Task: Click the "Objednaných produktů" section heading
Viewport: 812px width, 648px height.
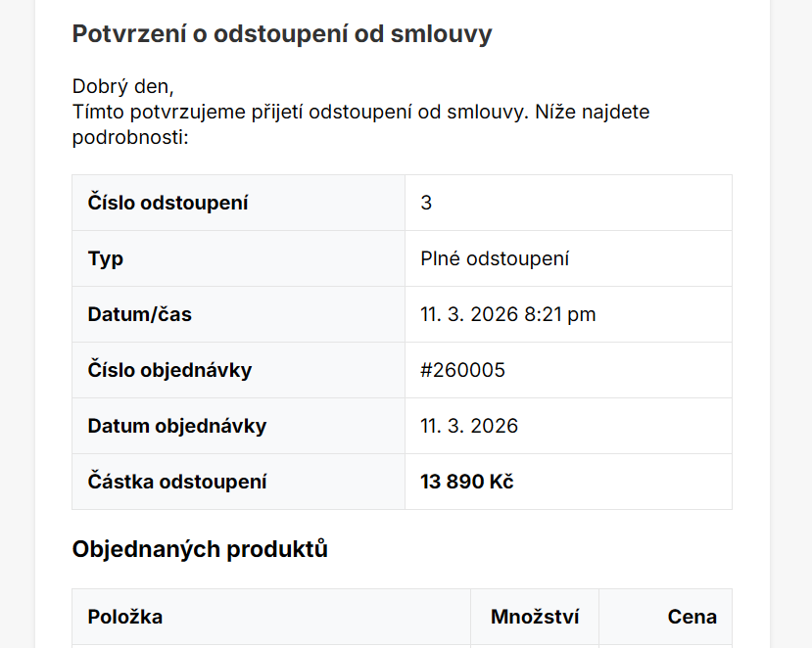Action: (x=200, y=550)
